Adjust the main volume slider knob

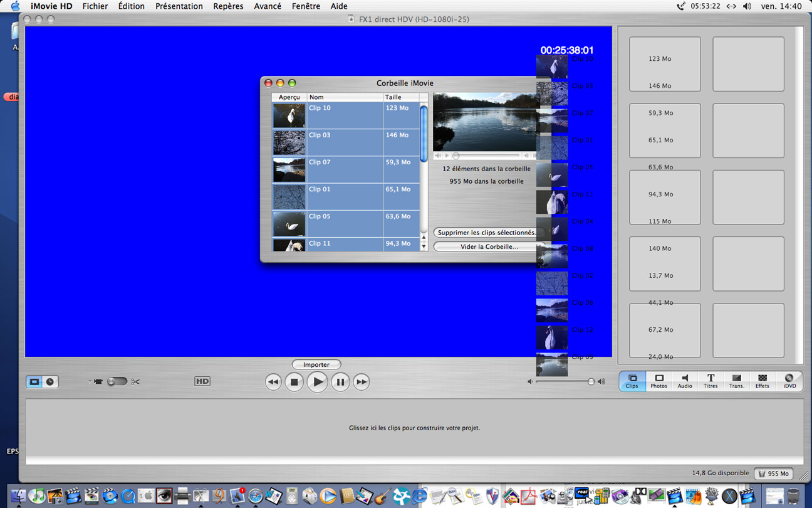tap(591, 381)
